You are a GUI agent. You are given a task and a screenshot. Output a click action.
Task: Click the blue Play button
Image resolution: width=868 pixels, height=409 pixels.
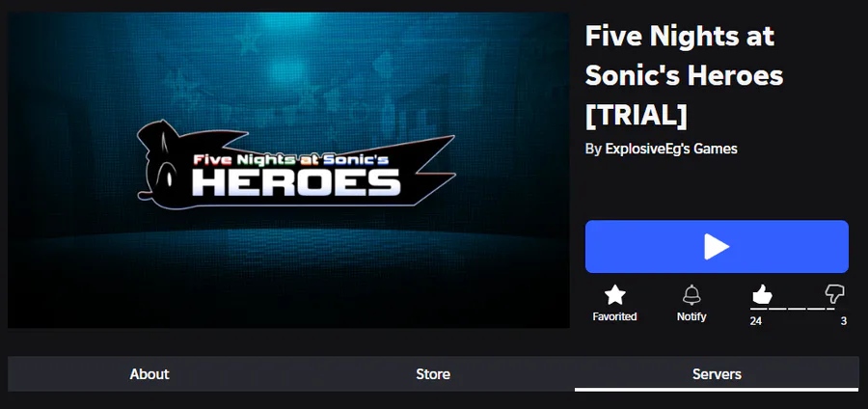[x=717, y=246]
